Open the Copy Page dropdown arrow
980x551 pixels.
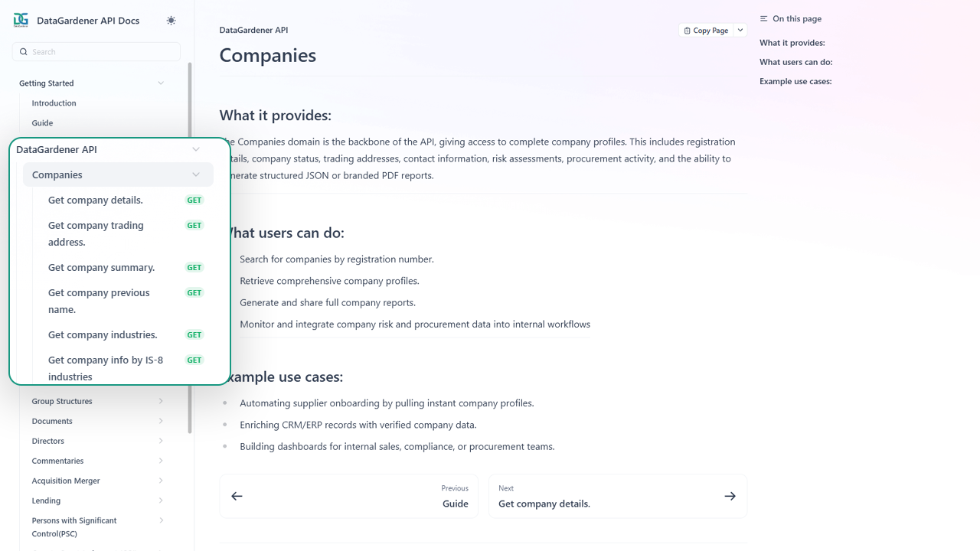740,31
